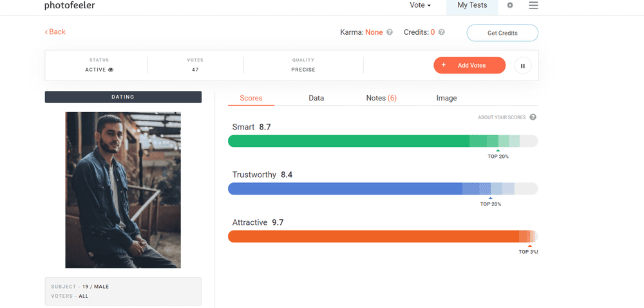Viewport: 644px width, 308px height.
Task: Click the Karma help question icon
Action: point(390,32)
